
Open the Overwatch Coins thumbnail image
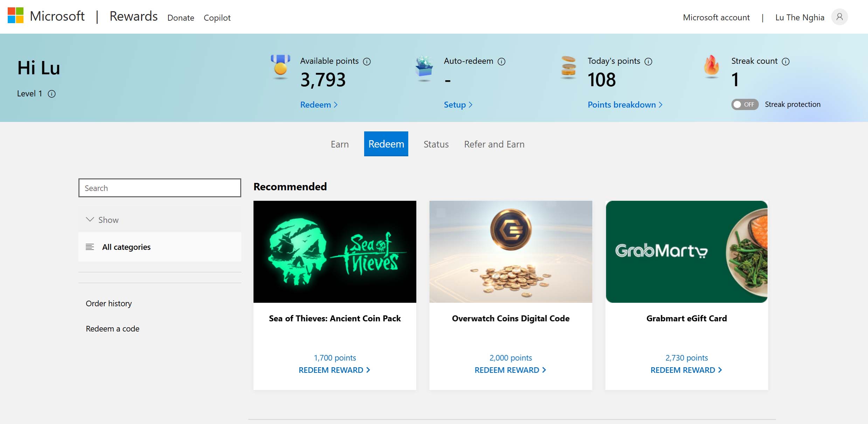coord(511,252)
